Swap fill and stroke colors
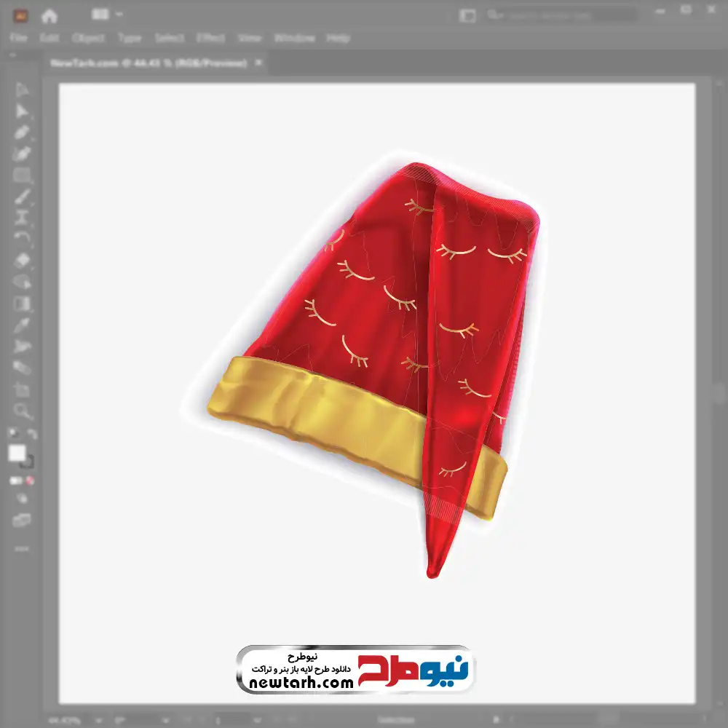This screenshot has height=728, width=728. click(x=31, y=435)
